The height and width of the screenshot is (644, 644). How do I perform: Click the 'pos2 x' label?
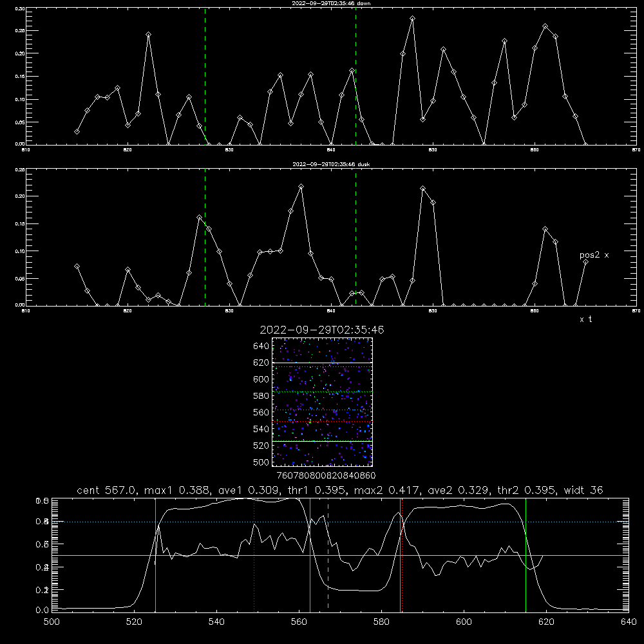coord(594,255)
